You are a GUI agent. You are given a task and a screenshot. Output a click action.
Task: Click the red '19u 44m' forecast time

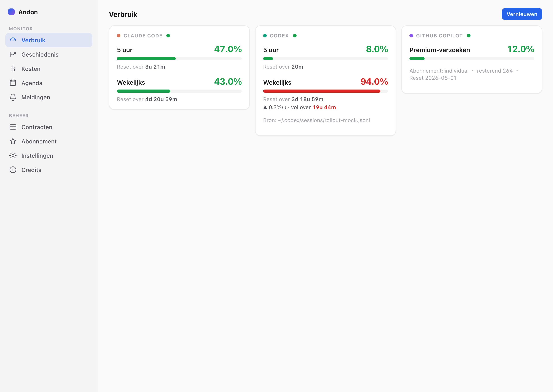[324, 107]
